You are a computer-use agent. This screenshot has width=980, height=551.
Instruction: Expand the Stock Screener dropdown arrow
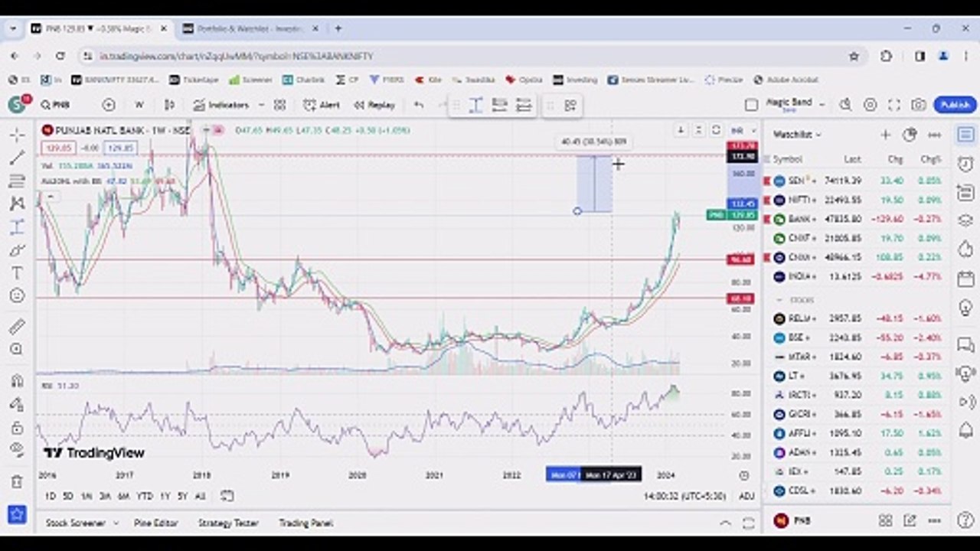click(116, 523)
